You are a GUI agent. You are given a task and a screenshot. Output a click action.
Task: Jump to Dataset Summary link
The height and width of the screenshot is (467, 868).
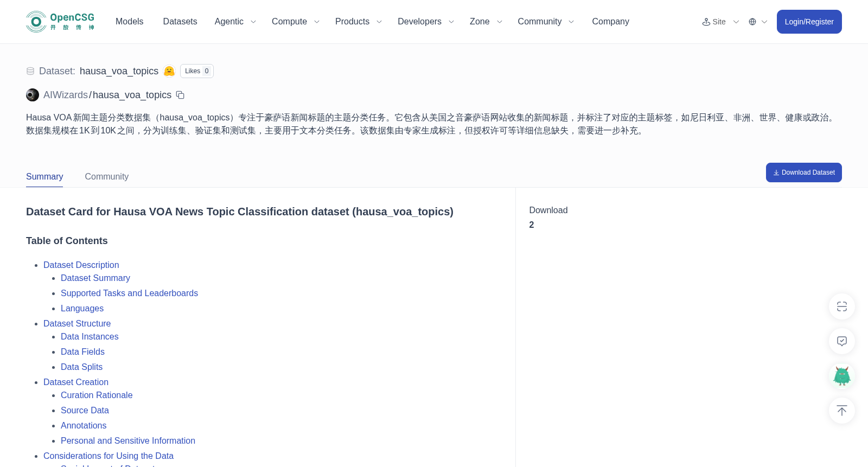(x=95, y=278)
